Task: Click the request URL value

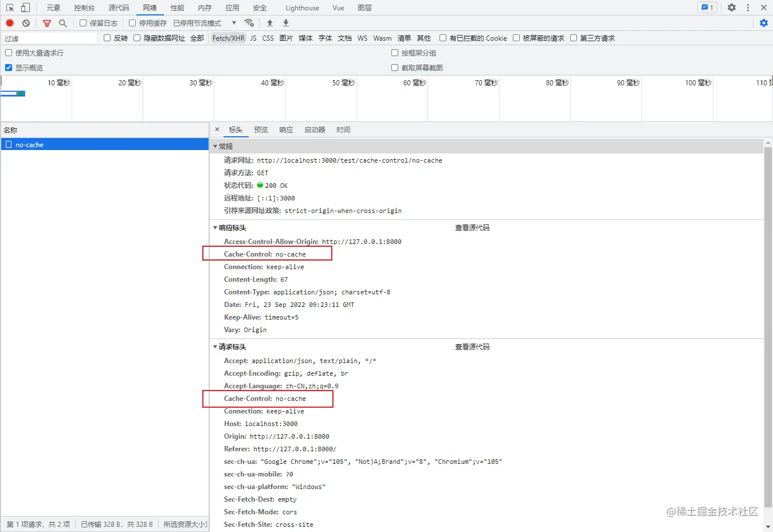Action: coord(350,160)
